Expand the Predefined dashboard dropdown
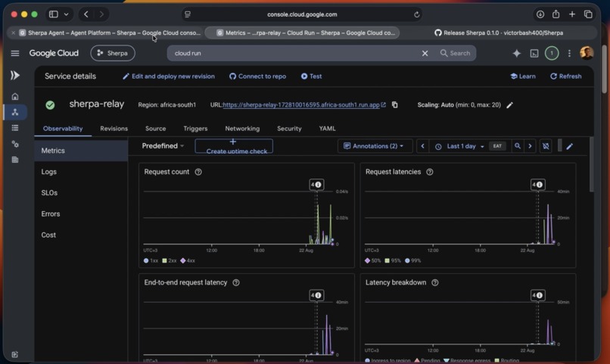610x364 pixels. [163, 146]
